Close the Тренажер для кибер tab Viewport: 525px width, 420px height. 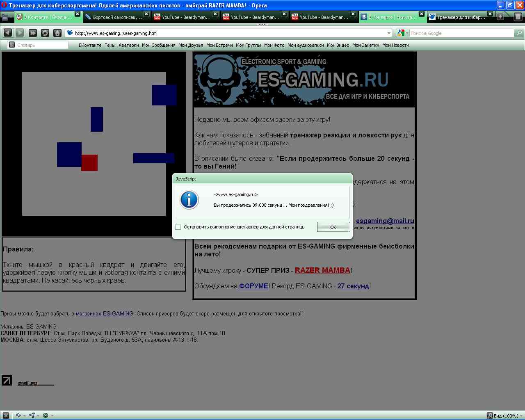490,14
